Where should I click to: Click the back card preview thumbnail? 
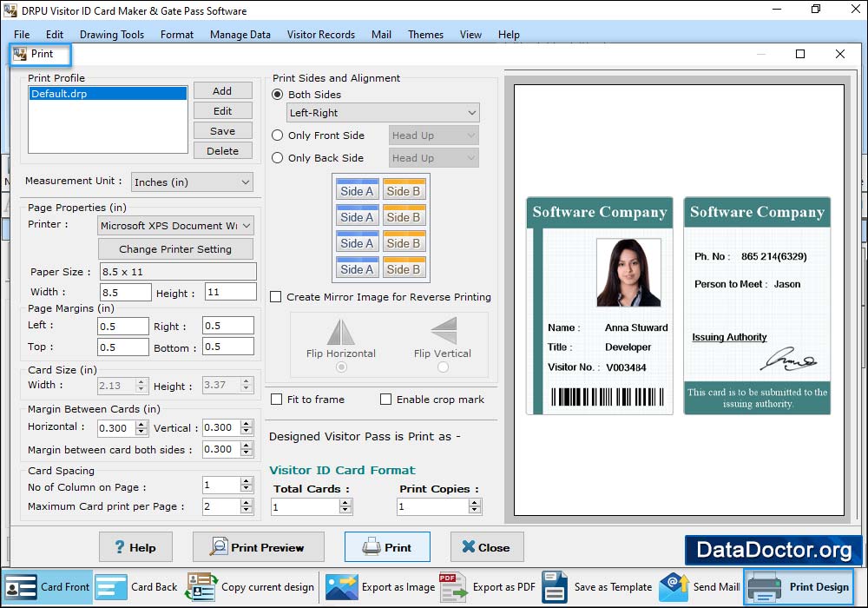(x=757, y=306)
